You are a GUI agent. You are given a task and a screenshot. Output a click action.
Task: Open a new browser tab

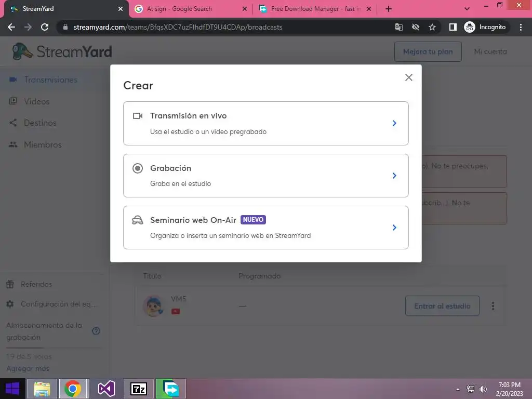(389, 9)
